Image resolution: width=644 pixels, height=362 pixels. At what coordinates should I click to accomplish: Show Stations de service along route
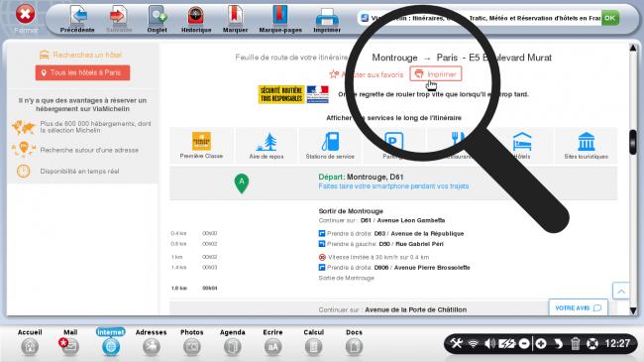point(330,146)
